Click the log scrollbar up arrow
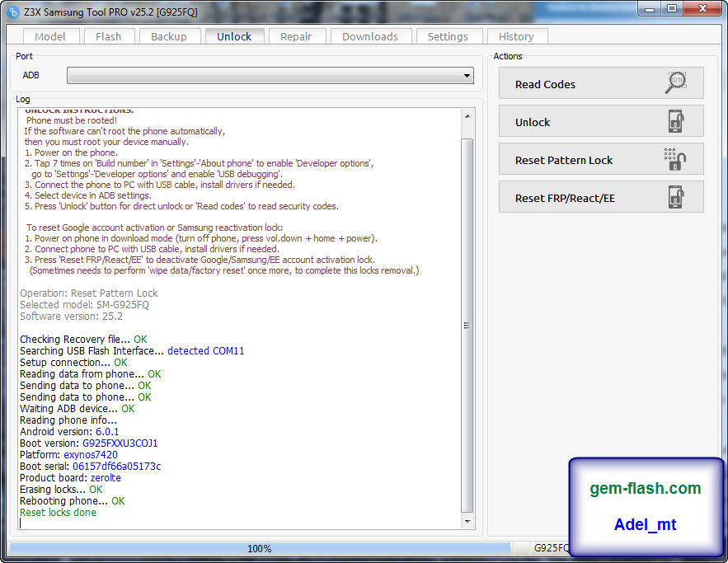This screenshot has width=728, height=563. pos(467,116)
